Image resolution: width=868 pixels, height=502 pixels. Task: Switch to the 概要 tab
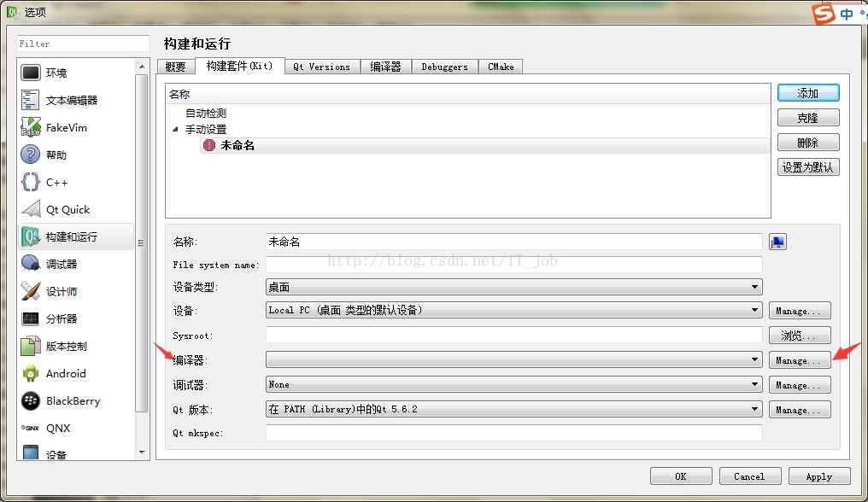tap(175, 67)
